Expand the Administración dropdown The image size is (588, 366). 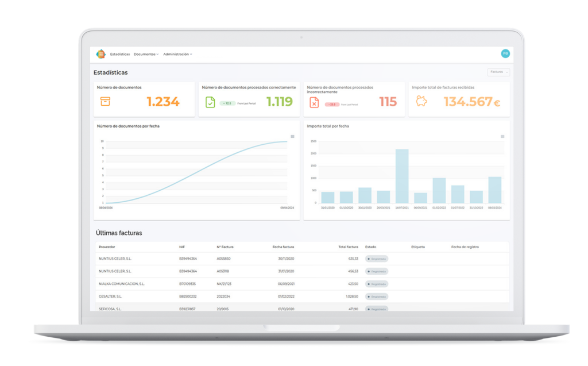pyautogui.click(x=176, y=55)
